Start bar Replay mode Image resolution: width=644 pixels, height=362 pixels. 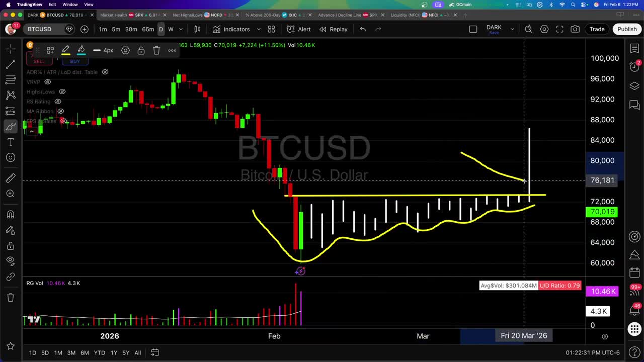333,29
